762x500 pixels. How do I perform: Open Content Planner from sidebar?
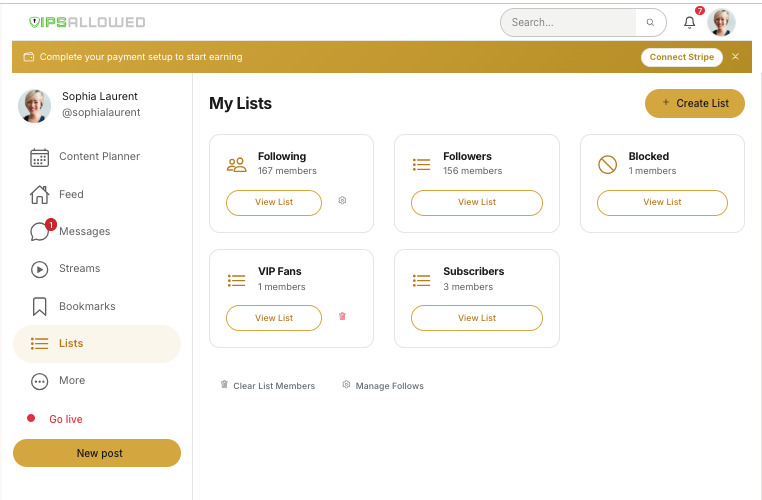98,157
